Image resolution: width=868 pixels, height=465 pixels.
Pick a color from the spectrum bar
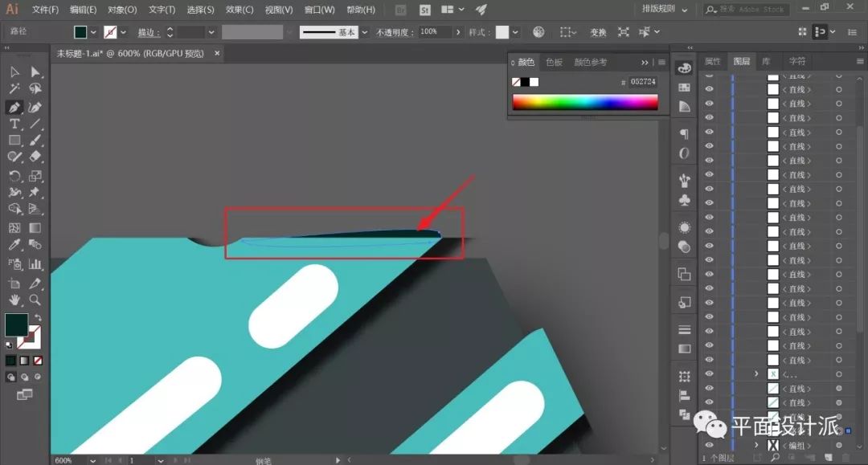(x=584, y=102)
